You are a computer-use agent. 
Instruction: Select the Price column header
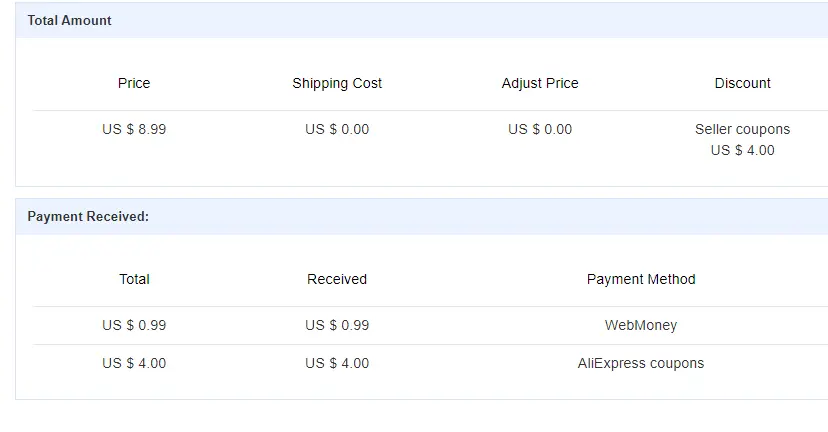[134, 83]
